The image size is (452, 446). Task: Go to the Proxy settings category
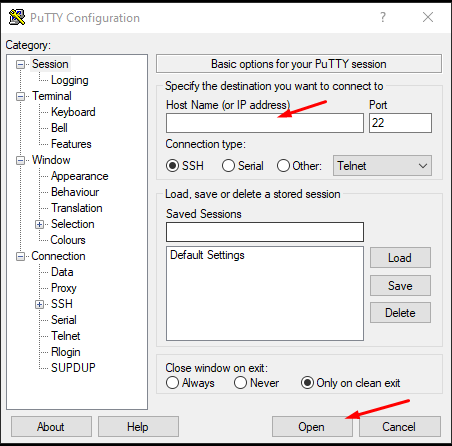(64, 288)
